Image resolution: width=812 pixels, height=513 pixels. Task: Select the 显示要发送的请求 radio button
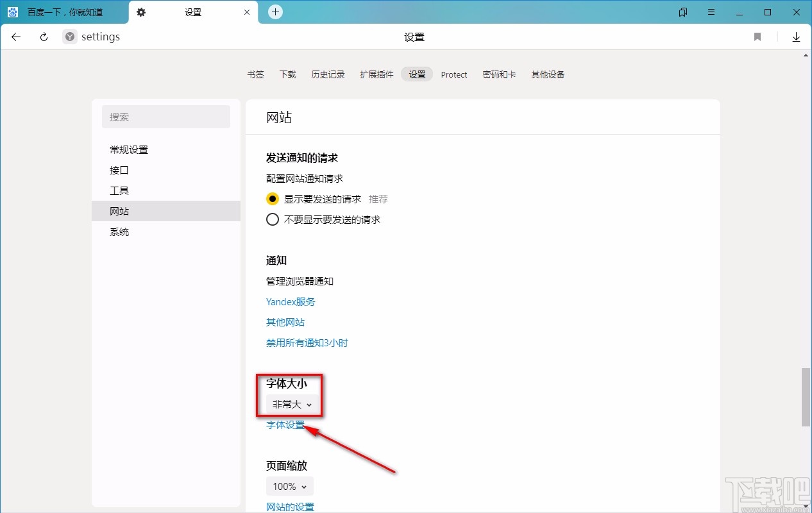272,199
